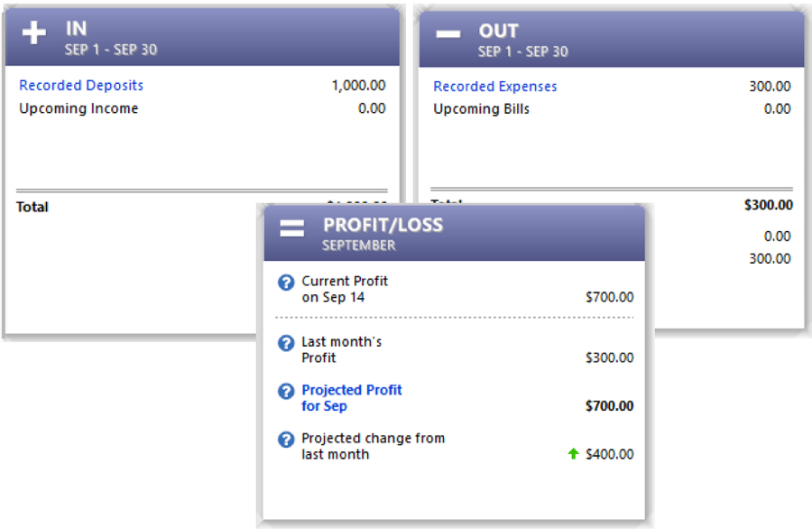Click the equals icon in Profit/Loss header
Image resolution: width=812 pixels, height=529 pixels.
[292, 228]
